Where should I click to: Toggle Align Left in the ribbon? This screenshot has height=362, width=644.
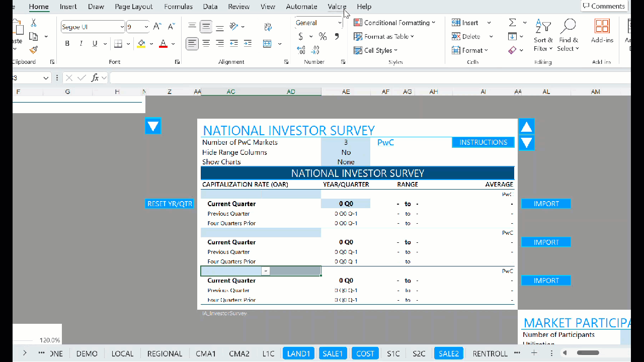click(x=192, y=44)
